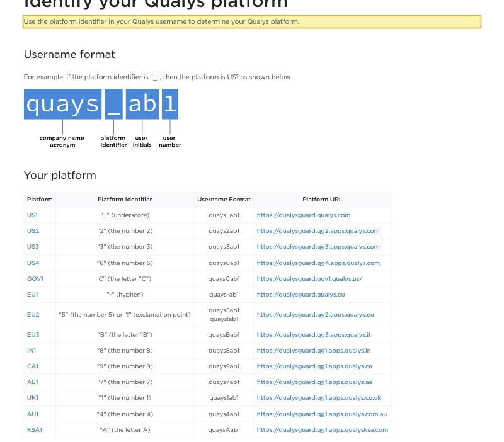Image resolution: width=504 pixels, height=442 pixels.
Task: Visit the qualysguard.qg2.apps.qualys.com URL
Action: (318, 230)
